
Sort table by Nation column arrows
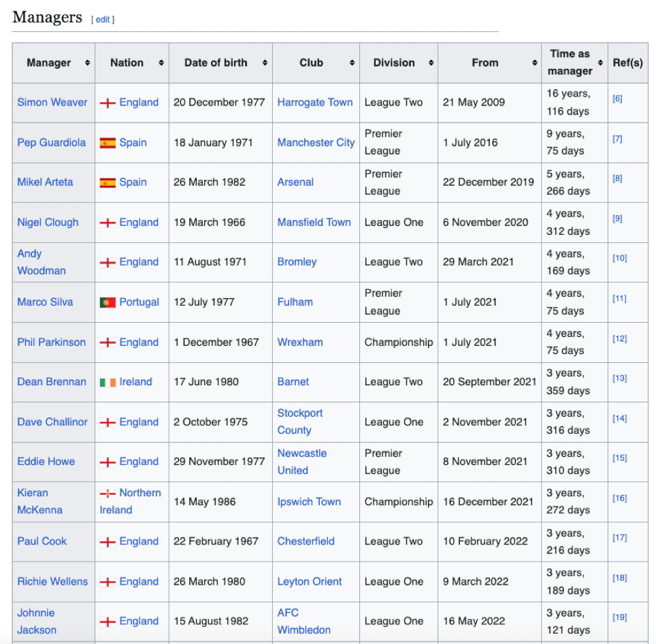point(161,63)
